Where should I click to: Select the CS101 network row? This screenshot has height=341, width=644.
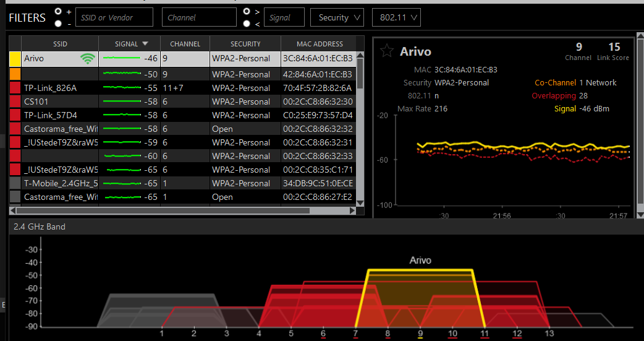[183, 101]
